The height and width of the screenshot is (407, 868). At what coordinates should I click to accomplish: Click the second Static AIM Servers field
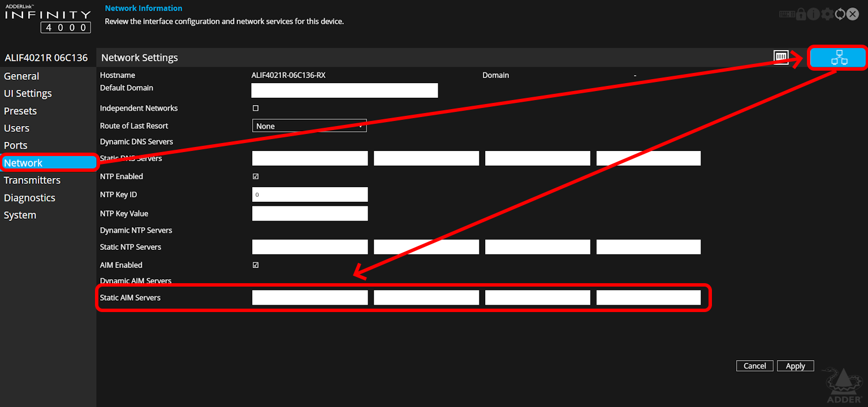click(x=426, y=297)
